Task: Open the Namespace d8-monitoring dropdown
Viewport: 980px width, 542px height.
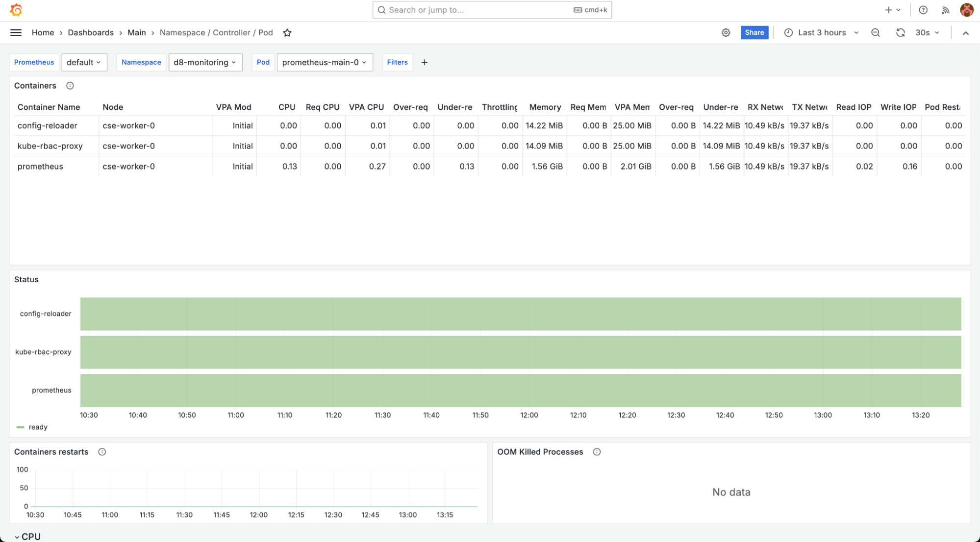Action: tap(205, 62)
